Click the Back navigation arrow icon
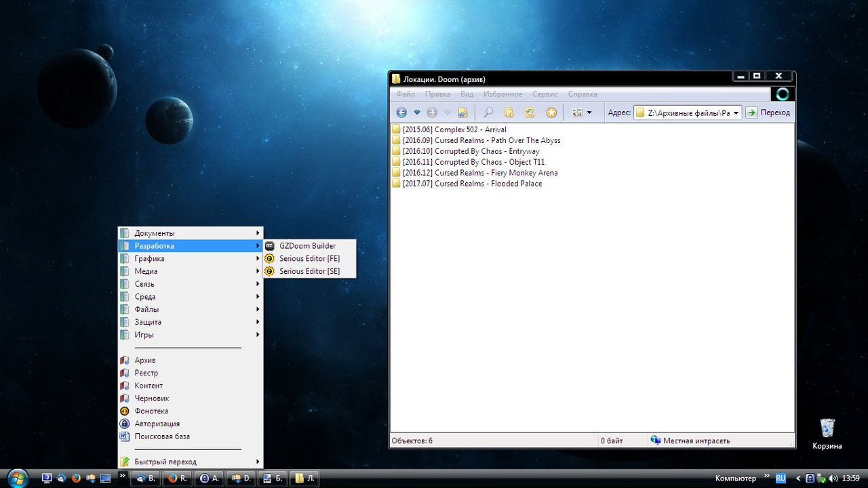This screenshot has width=868, height=488. (x=401, y=112)
